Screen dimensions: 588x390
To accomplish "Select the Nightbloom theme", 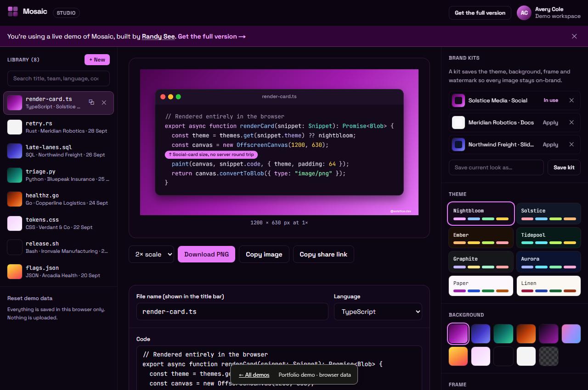I will click(x=481, y=213).
